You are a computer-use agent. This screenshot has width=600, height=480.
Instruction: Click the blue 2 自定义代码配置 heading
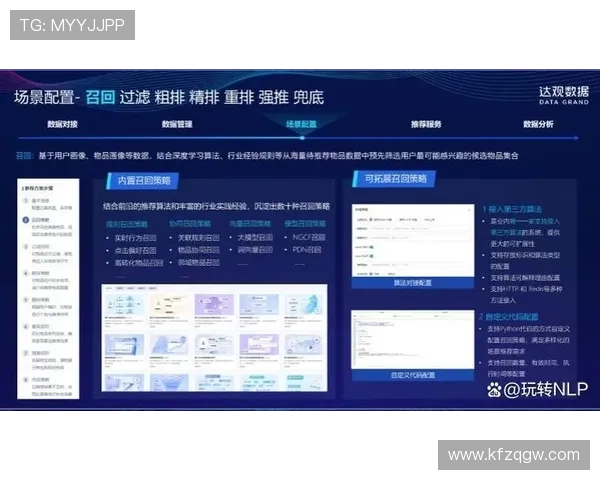[509, 317]
